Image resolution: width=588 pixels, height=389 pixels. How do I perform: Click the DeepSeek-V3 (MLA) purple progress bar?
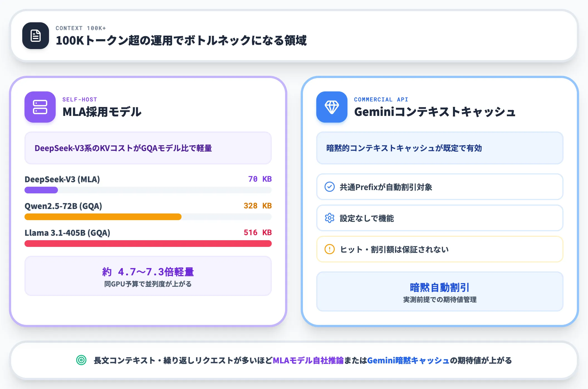click(41, 190)
